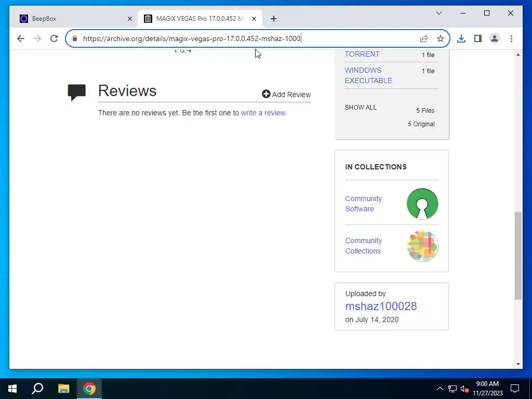Open Windows taskbar search
The height and width of the screenshot is (399, 532).
click(37, 389)
